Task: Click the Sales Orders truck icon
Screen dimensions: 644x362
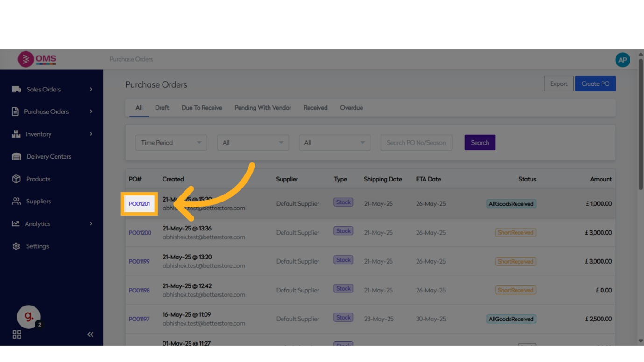Action: tap(16, 89)
